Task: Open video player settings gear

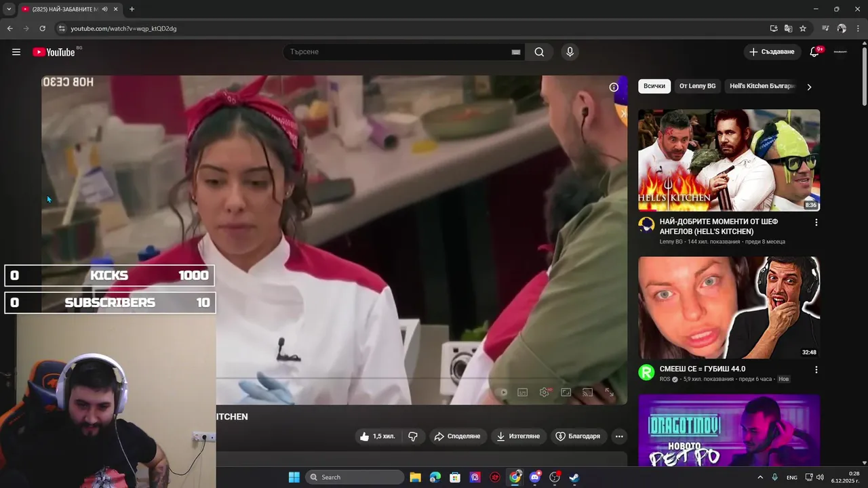Action: point(545,392)
